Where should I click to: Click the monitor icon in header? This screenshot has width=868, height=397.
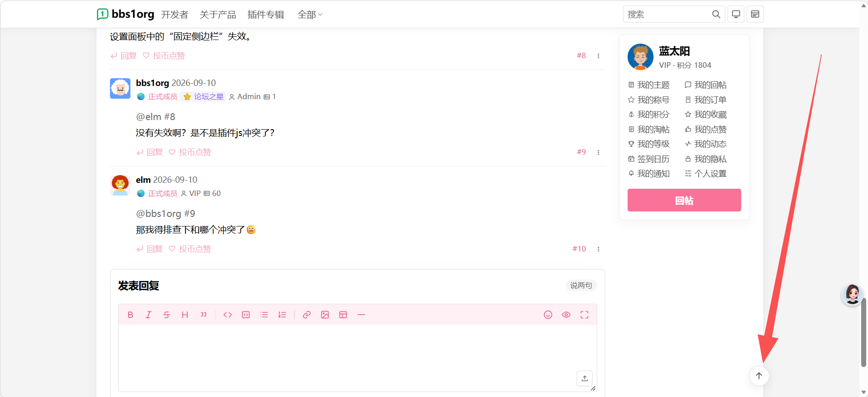click(x=736, y=15)
